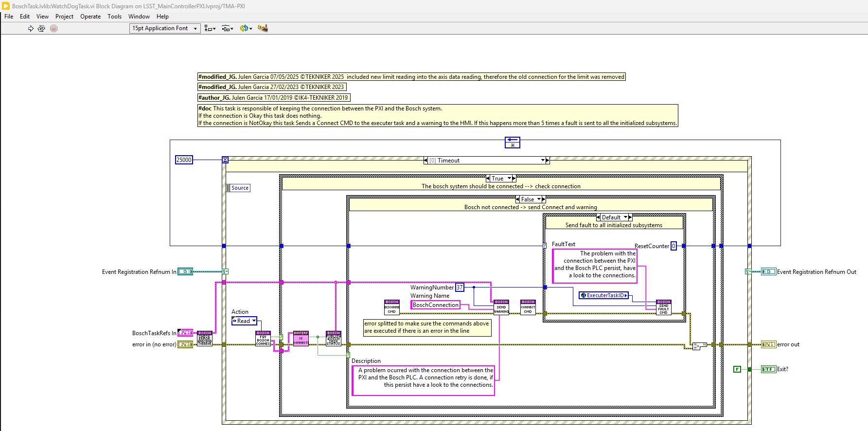This screenshot has height=431, width=868.
Task: Click the Exit? boolean terminal
Action: point(768,369)
